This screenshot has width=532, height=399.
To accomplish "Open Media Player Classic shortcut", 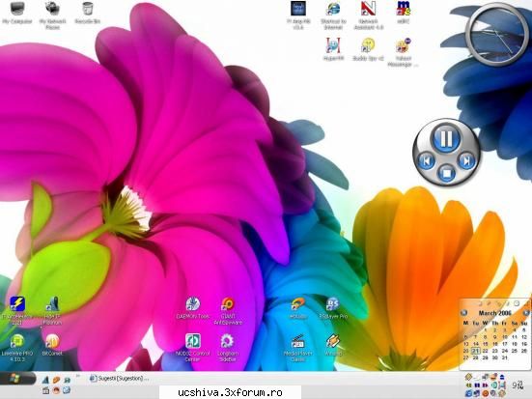I will pyautogui.click(x=298, y=348).
